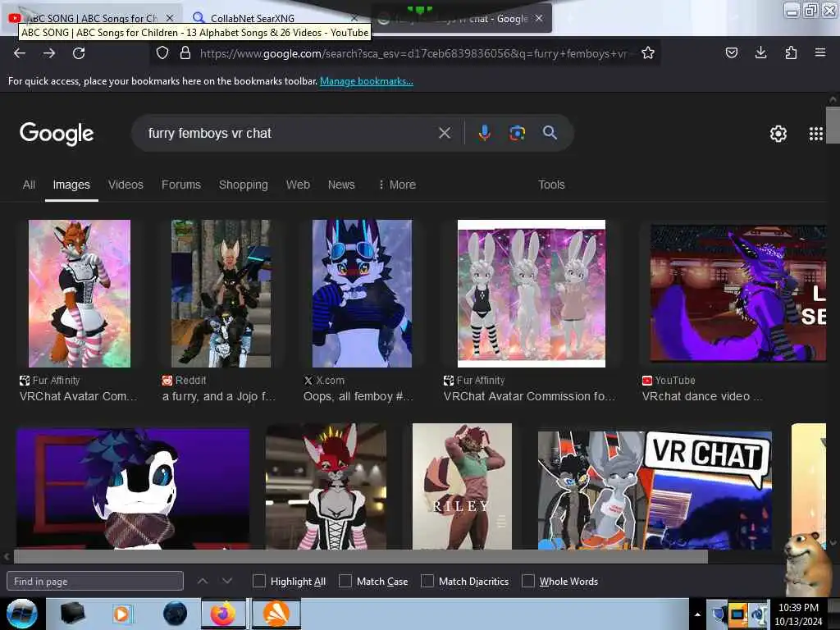
Task: Click the horizontal page scrollbar
Action: click(361, 557)
